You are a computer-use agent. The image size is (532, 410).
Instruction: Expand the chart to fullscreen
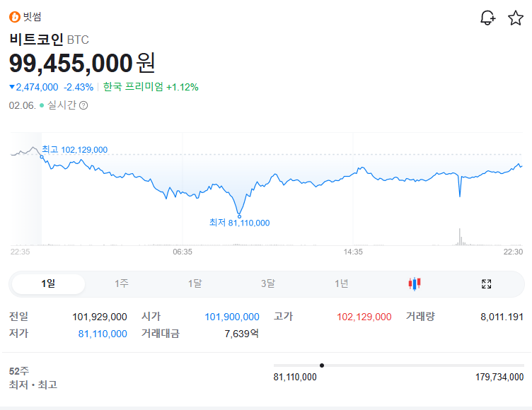[486, 284]
